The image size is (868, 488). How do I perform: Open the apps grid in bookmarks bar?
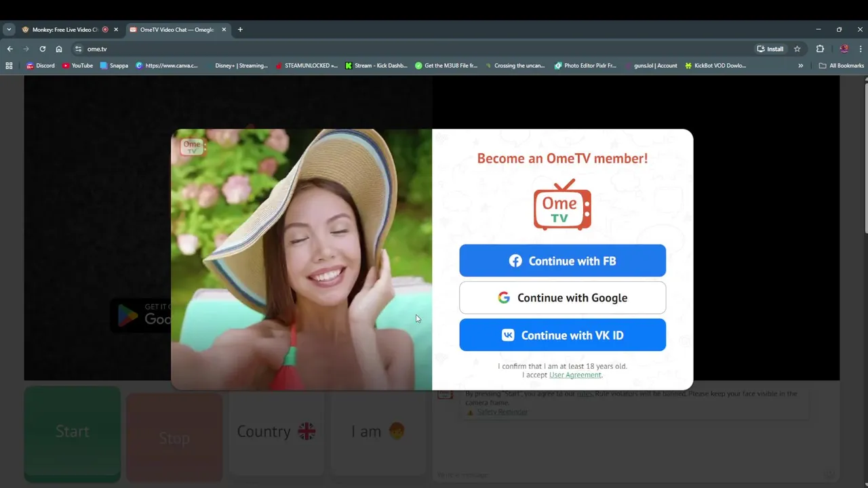[9, 66]
